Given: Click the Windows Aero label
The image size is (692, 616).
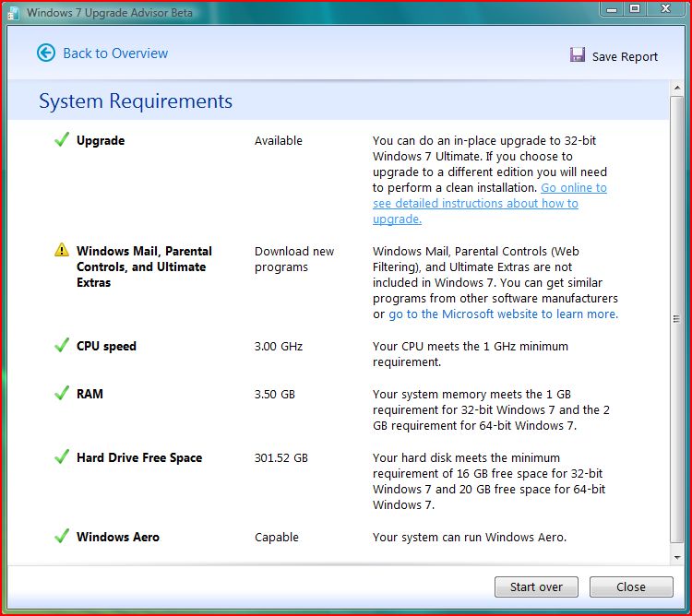Looking at the screenshot, I should (118, 537).
